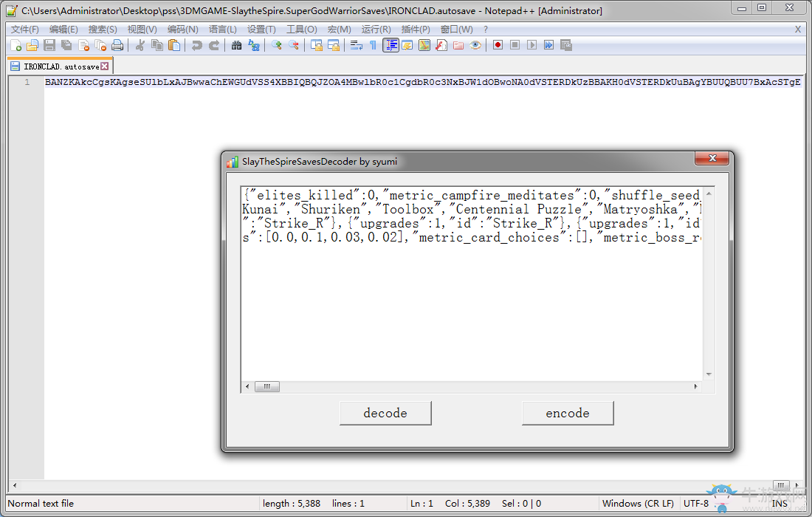The image size is (812, 517).
Task: Open the 文件(F) menu
Action: point(25,30)
